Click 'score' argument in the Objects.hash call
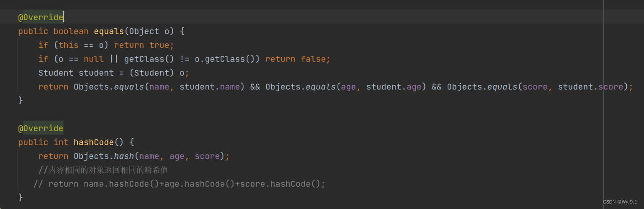Screen dimensions: 644x209 pyautogui.click(x=207, y=156)
